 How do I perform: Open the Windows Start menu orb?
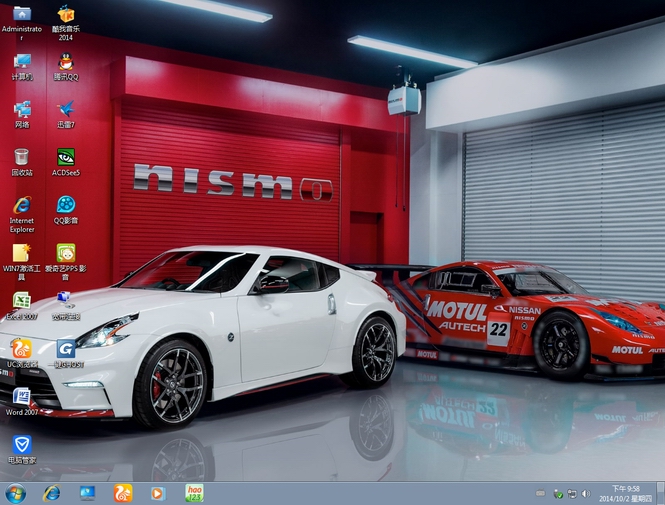(x=16, y=494)
